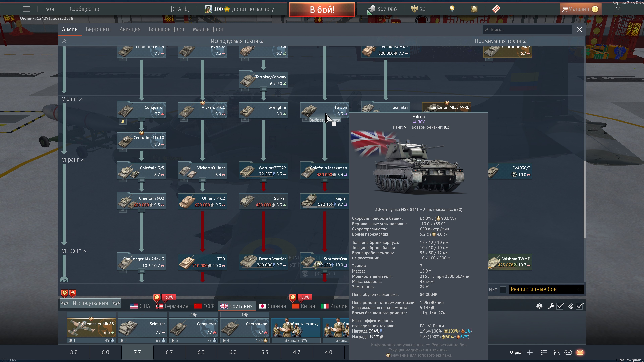Click the Поиск search field
644x362 pixels.
pos(527,29)
